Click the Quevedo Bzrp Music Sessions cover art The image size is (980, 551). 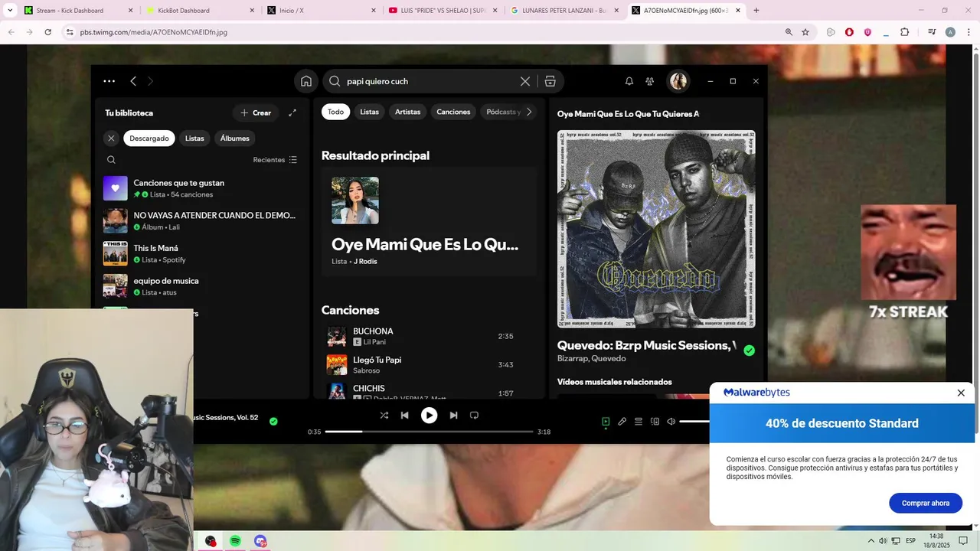(656, 229)
